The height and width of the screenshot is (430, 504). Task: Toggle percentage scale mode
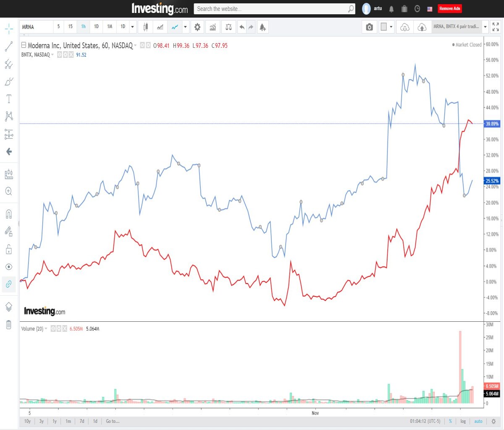point(450,421)
